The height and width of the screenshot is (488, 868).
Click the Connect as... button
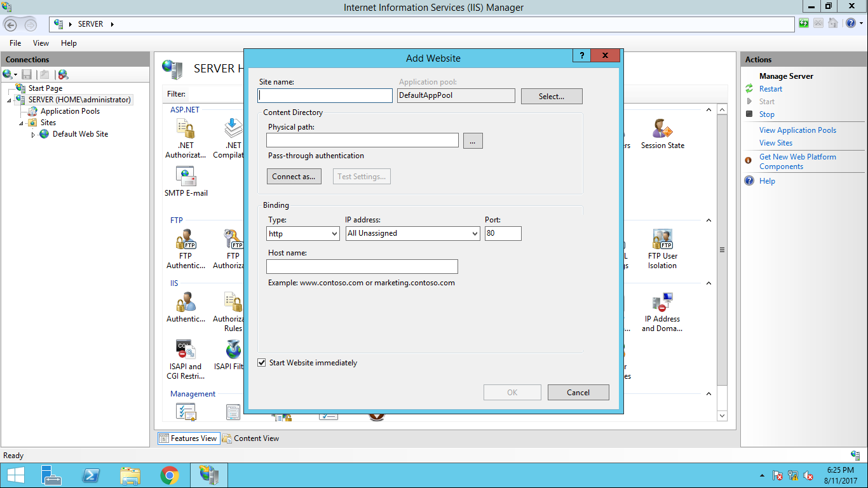tap(294, 176)
